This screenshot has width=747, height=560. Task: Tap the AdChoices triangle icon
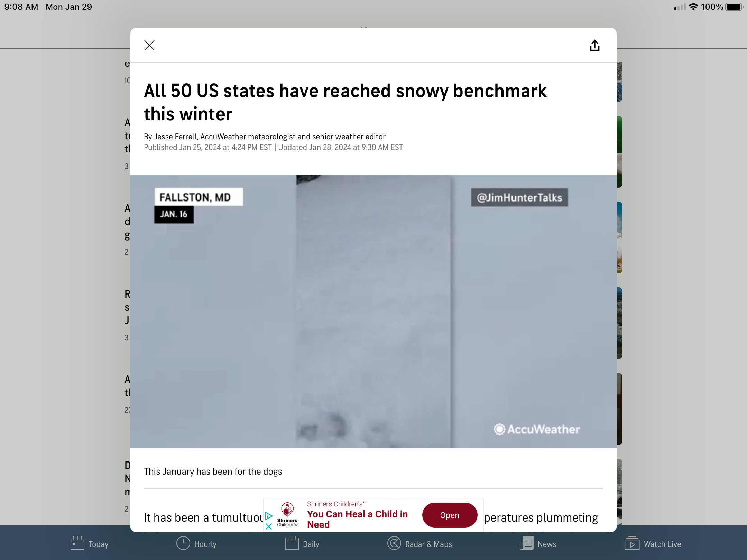pyautogui.click(x=269, y=516)
